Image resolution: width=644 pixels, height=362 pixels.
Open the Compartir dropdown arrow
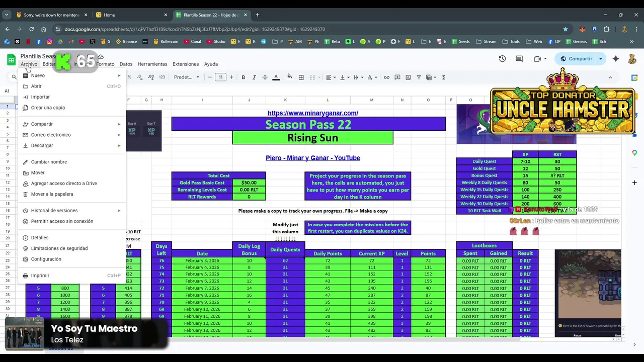(x=600, y=59)
